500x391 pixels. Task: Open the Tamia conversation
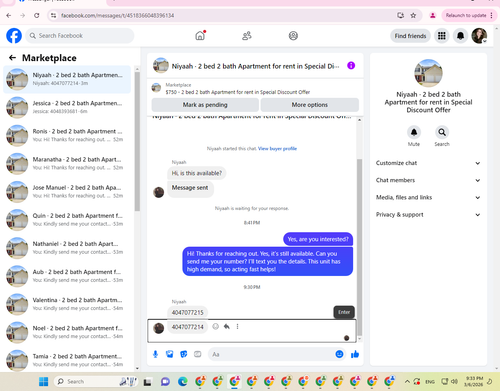click(67, 360)
